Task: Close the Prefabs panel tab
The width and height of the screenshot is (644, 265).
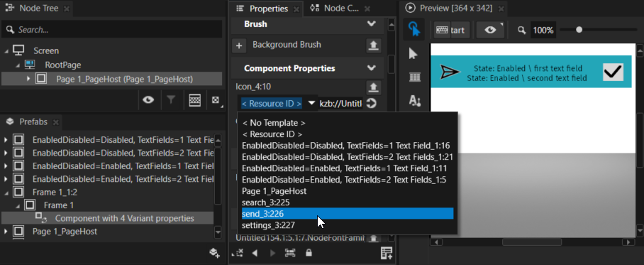Action: click(x=56, y=122)
